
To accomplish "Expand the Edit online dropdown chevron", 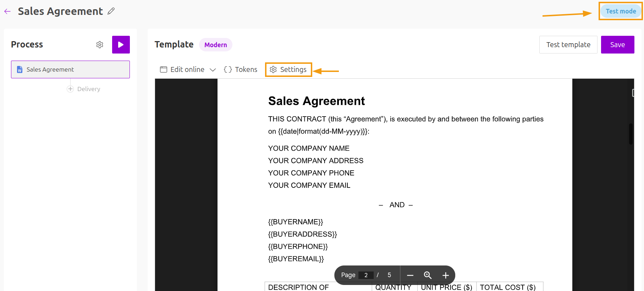I will click(213, 70).
